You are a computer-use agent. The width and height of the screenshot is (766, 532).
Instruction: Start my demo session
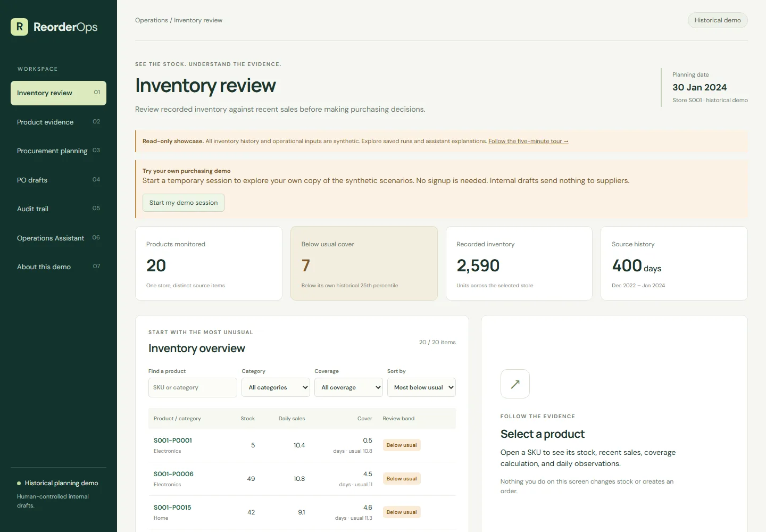point(184,203)
